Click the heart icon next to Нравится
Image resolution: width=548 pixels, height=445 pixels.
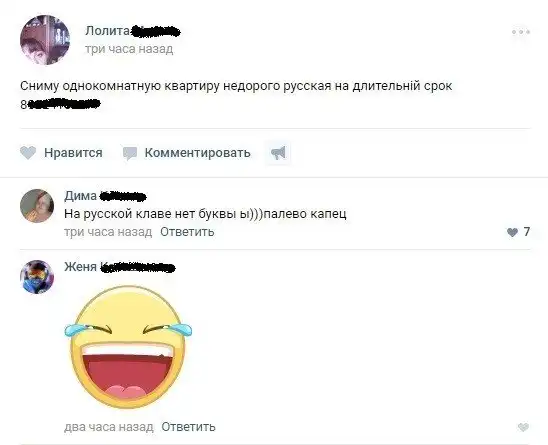(28, 153)
